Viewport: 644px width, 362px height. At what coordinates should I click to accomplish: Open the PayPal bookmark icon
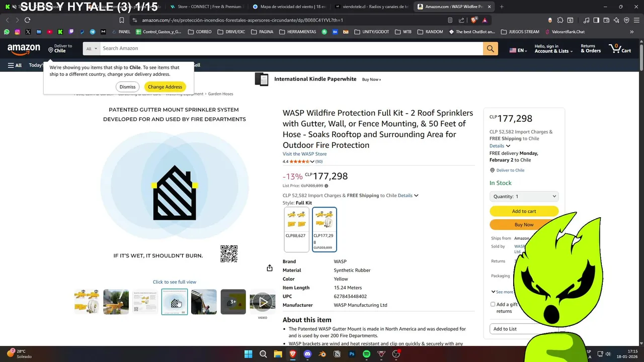(82, 32)
